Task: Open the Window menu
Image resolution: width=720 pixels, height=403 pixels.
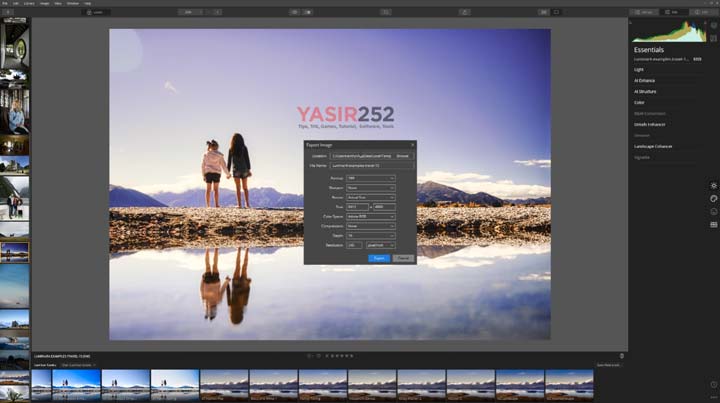Action: click(73, 3)
